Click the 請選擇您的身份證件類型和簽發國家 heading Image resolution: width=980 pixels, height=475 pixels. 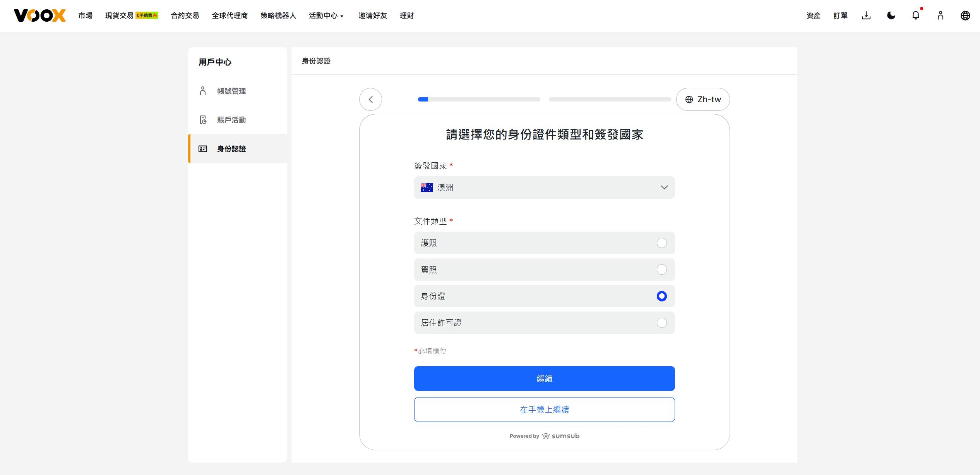pyautogui.click(x=544, y=134)
